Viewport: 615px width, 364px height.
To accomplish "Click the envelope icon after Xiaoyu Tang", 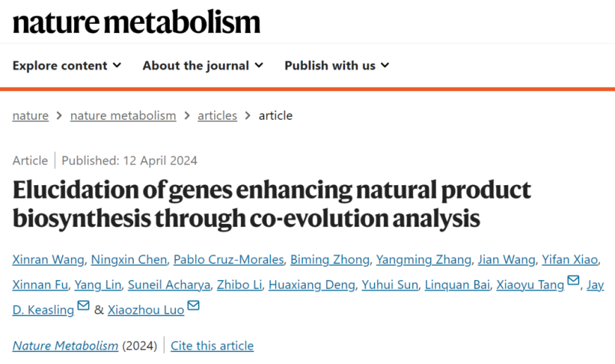I will 573,282.
